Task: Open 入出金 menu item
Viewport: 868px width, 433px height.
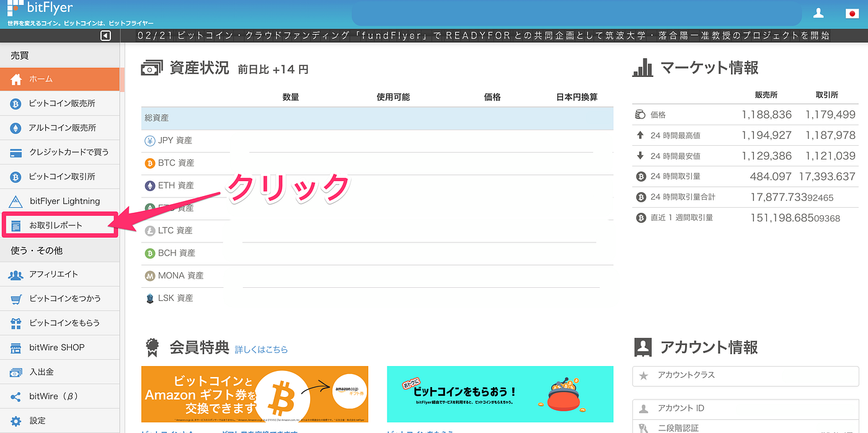Action: pyautogui.click(x=60, y=372)
